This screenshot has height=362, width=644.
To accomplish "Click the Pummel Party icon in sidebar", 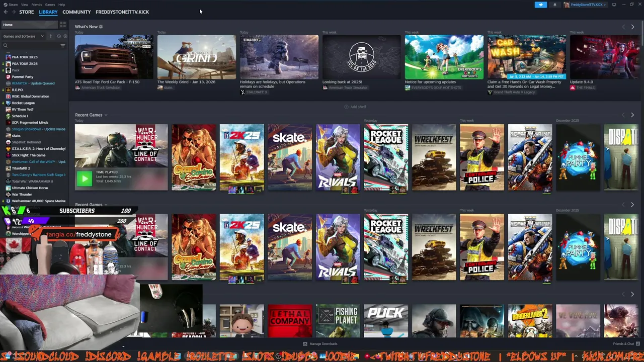I will click(x=8, y=77).
